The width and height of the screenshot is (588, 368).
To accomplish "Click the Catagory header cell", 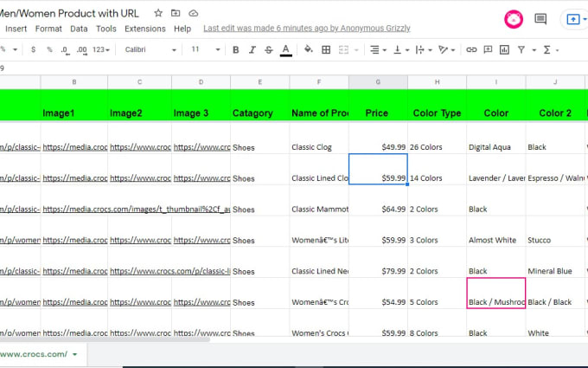I will point(260,105).
